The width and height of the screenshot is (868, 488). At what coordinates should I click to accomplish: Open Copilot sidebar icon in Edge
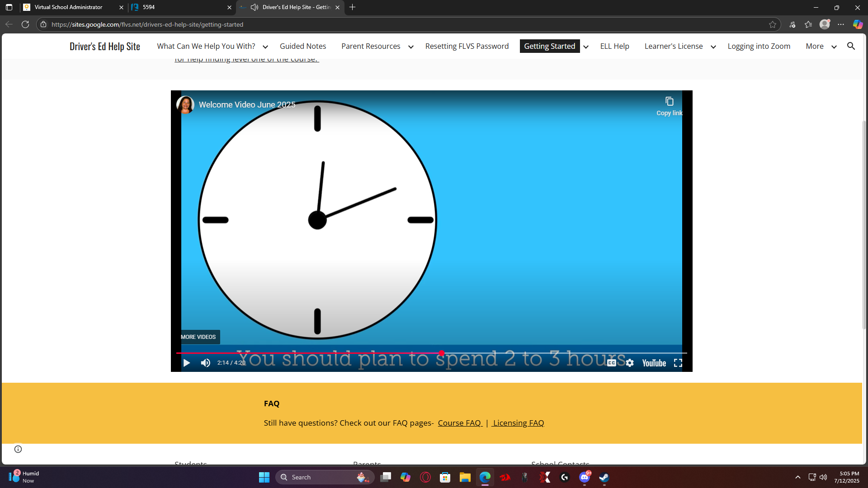[x=858, y=24]
